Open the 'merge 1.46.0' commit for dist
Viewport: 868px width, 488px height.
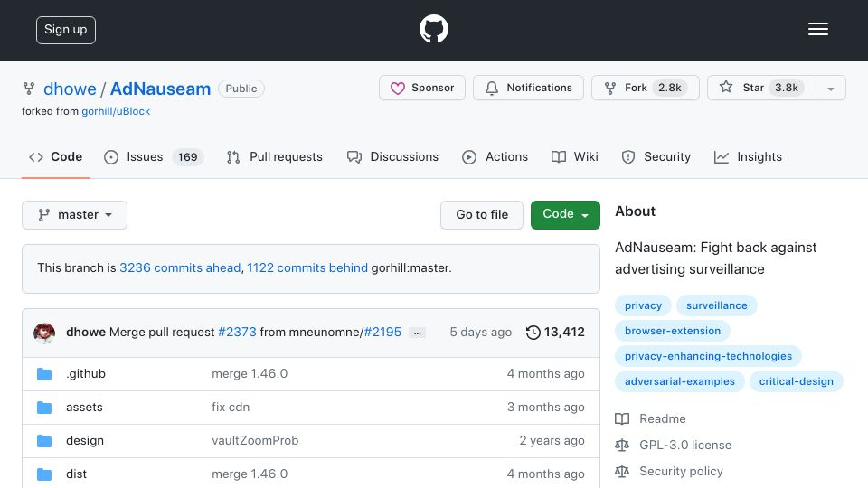250,474
